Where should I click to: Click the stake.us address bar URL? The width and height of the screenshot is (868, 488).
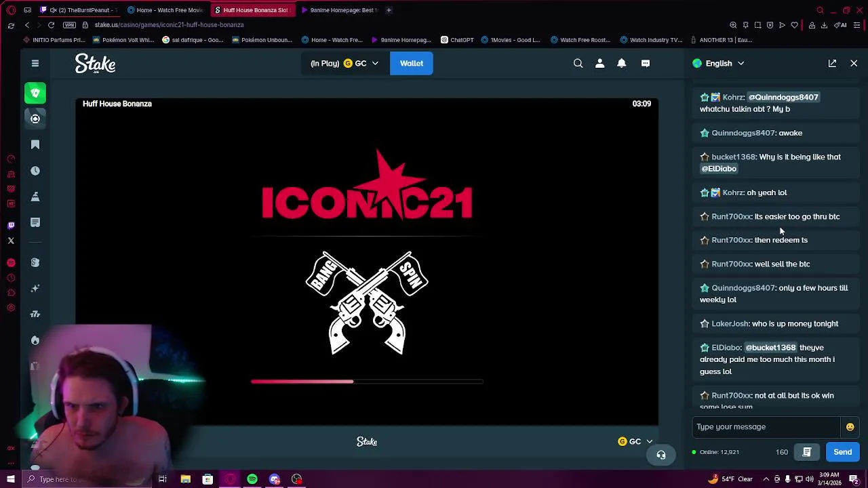[169, 25]
